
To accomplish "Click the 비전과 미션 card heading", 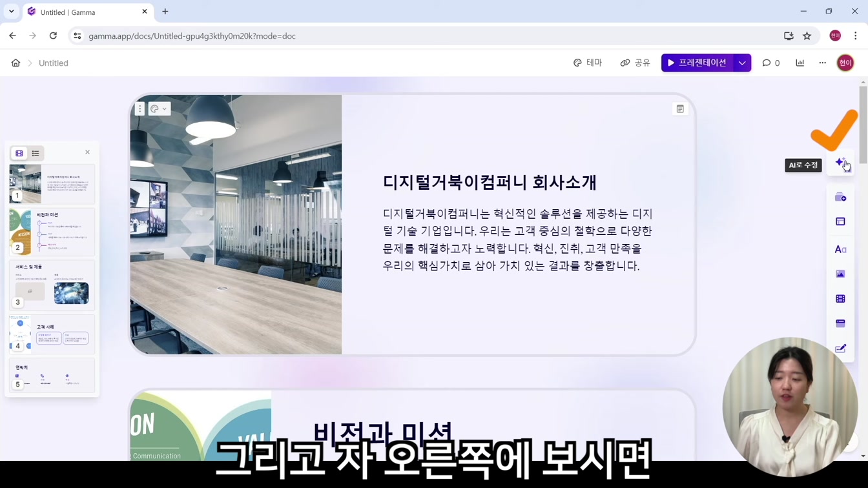I will click(383, 434).
